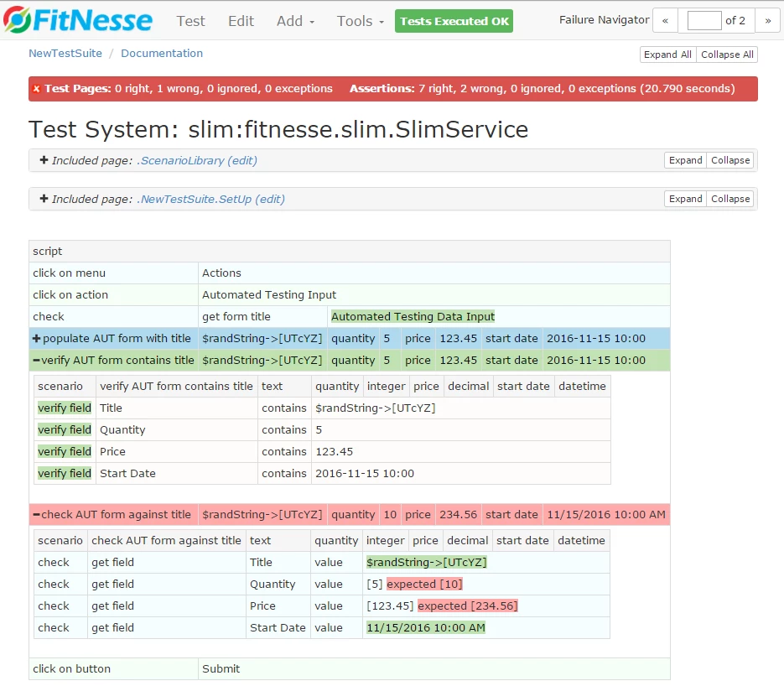The image size is (784, 686).
Task: Click the 'click on menu' script cell
Action: pyautogui.click(x=113, y=273)
